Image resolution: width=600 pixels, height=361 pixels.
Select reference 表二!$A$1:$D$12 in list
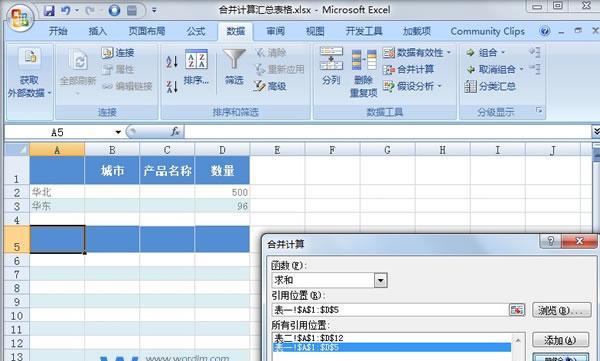(391, 338)
